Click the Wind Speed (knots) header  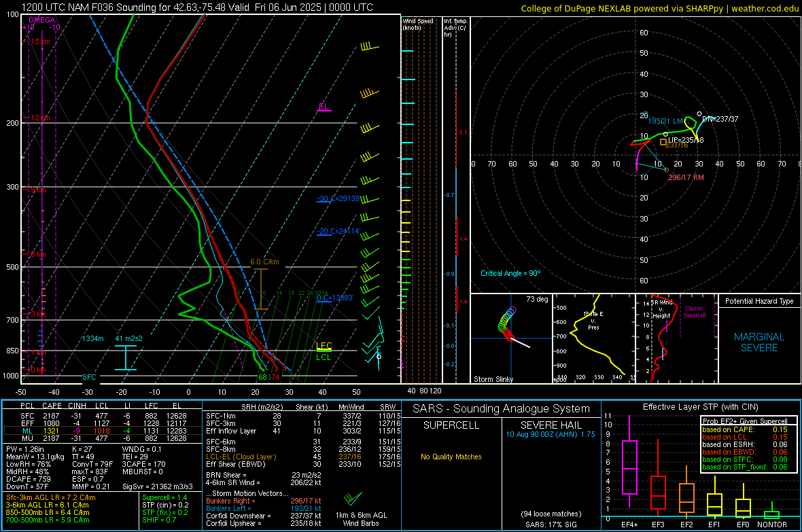(x=418, y=24)
